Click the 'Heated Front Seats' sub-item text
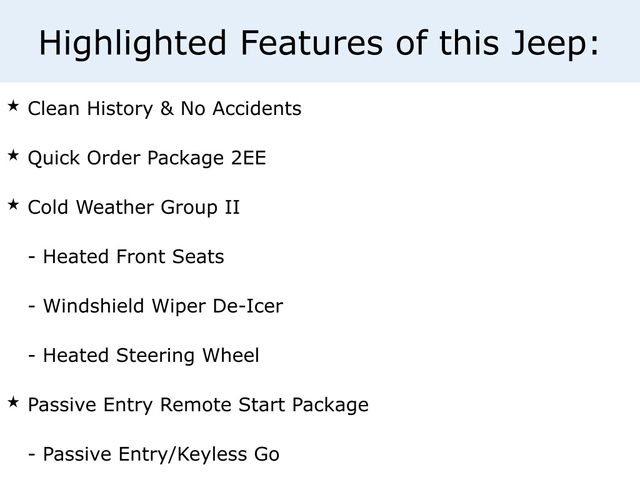This screenshot has width=640, height=480. click(133, 257)
